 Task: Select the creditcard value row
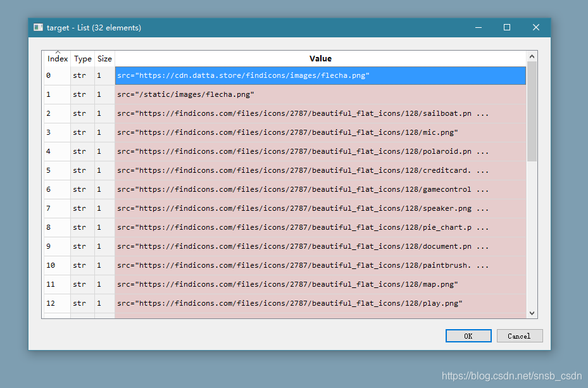(x=320, y=170)
